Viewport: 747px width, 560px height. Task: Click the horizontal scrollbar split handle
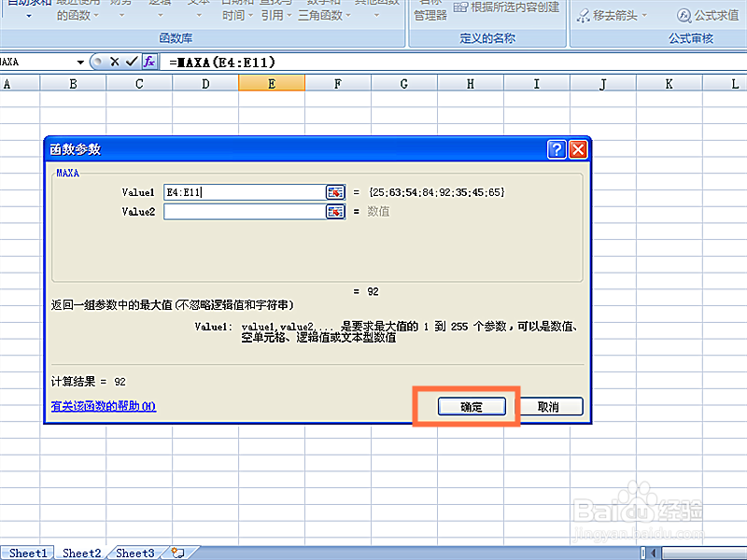[x=643, y=553]
